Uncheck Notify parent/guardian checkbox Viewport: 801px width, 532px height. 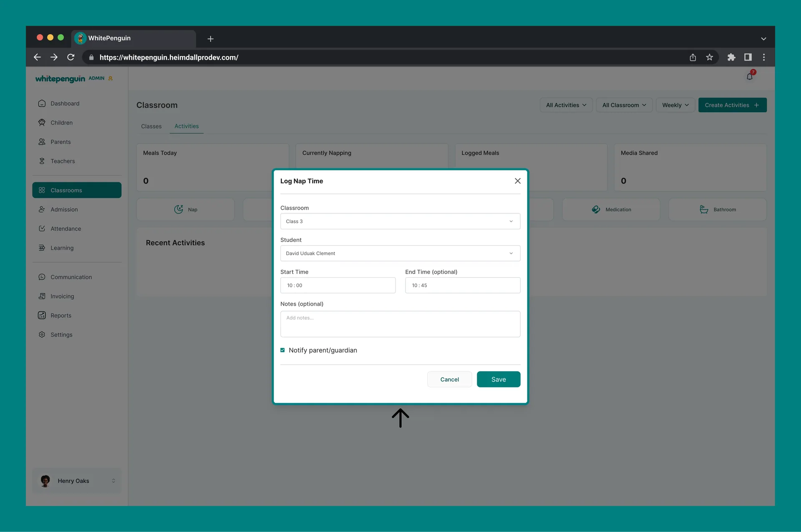[282, 350]
